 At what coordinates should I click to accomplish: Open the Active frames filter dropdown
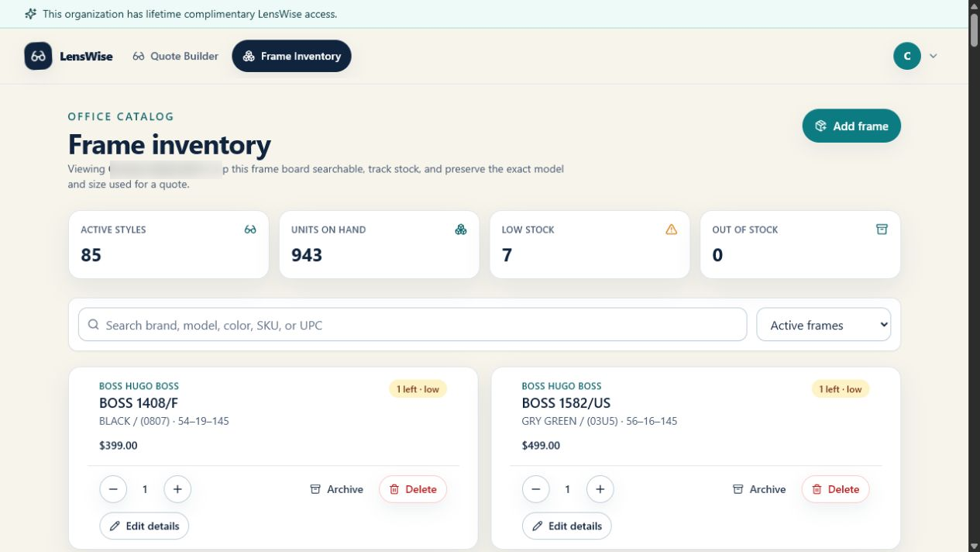pos(824,325)
